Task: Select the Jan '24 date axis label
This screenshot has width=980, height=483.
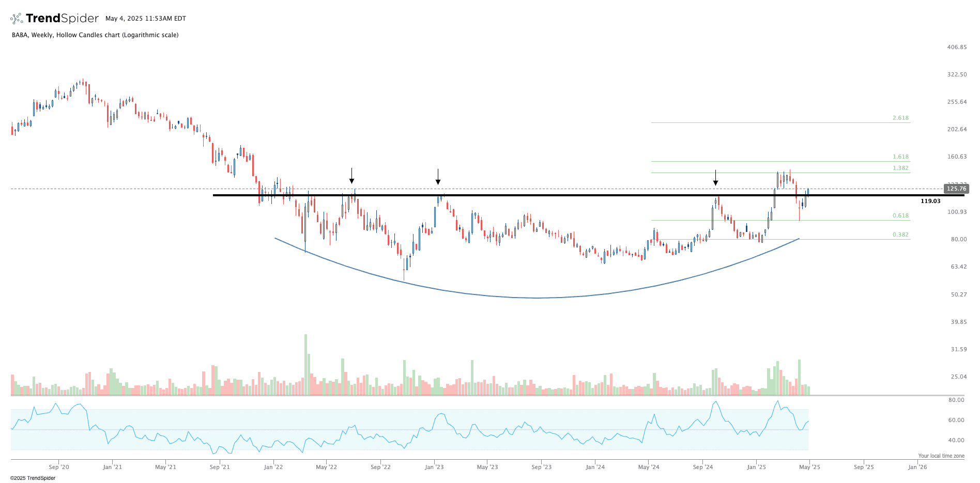Action: pos(595,467)
